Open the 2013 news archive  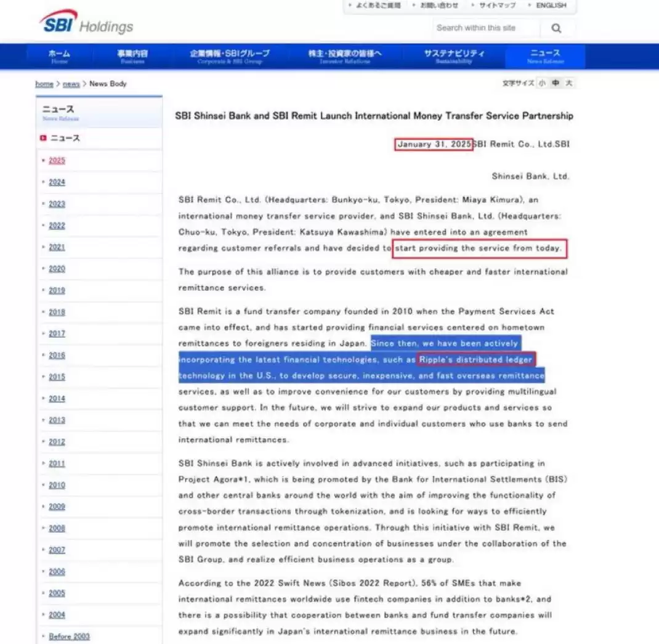tap(57, 420)
